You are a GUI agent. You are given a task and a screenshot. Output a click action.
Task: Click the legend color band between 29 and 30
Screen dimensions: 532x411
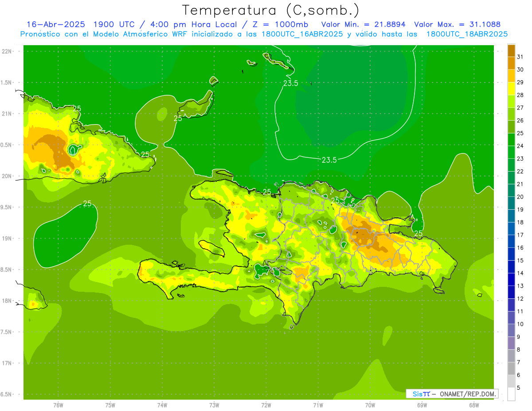pyautogui.click(x=511, y=76)
